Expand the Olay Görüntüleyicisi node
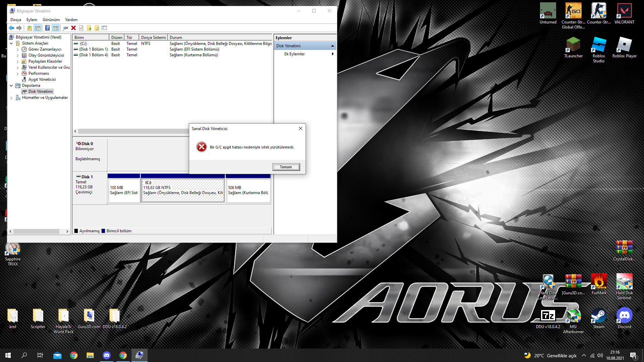 pyautogui.click(x=18, y=55)
